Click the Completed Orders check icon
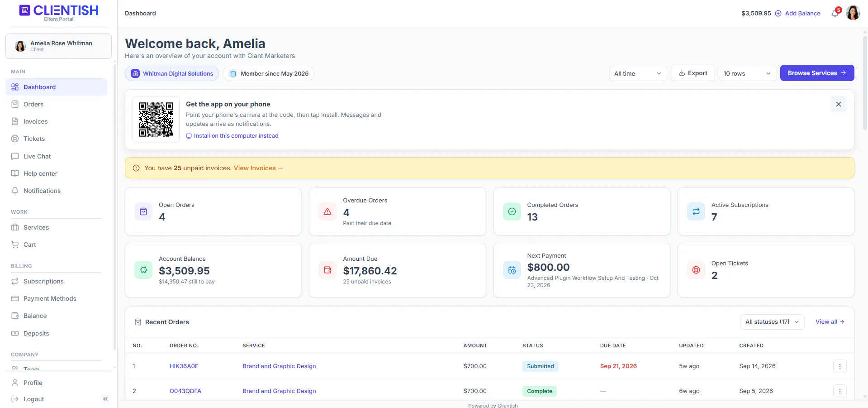Viewport: 868px width, 408px height. (512, 211)
